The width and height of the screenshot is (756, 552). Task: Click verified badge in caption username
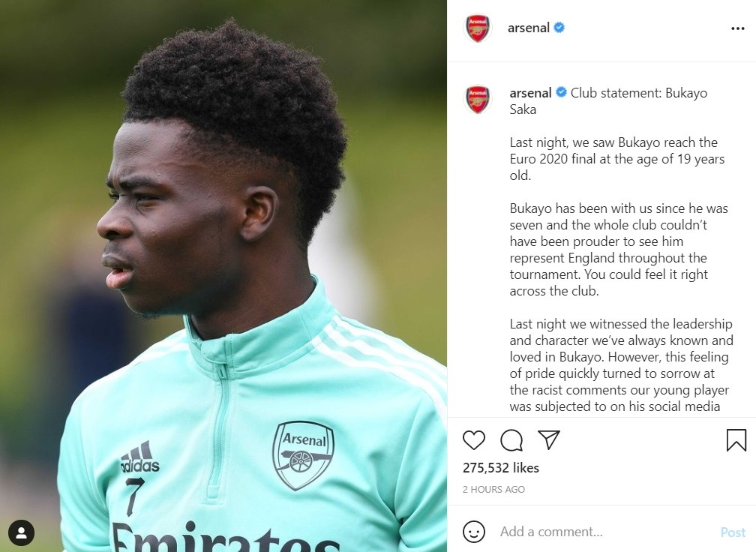pyautogui.click(x=561, y=92)
